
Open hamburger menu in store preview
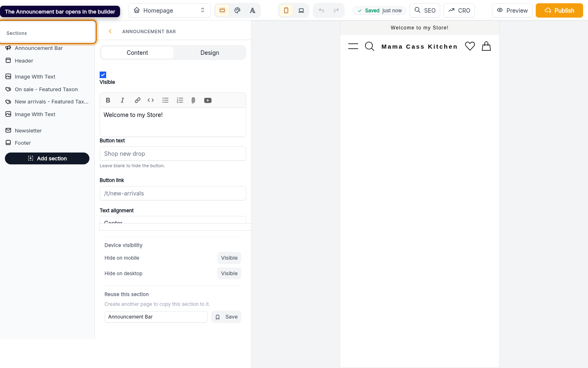[353, 46]
